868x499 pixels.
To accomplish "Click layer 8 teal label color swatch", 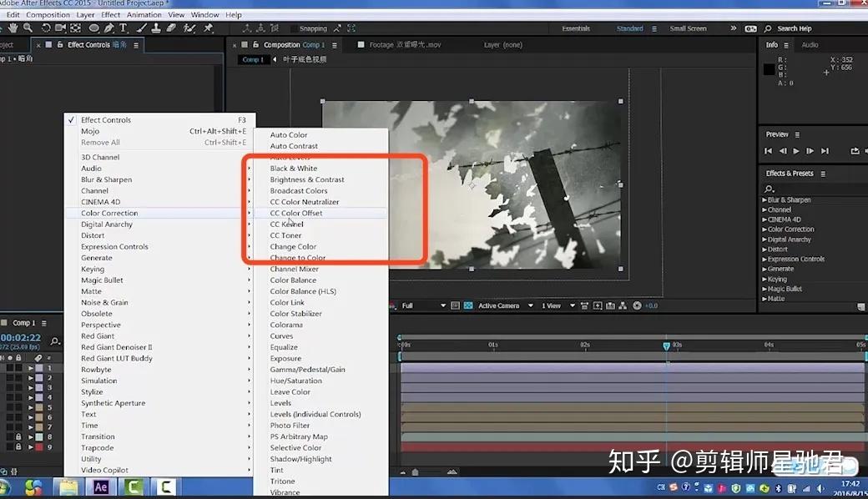I will tap(39, 436).
